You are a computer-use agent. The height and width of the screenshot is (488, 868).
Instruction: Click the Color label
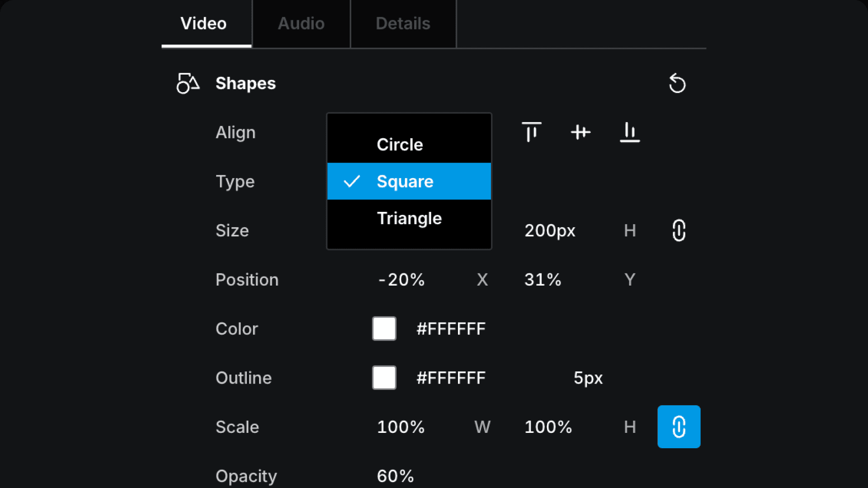[237, 329]
